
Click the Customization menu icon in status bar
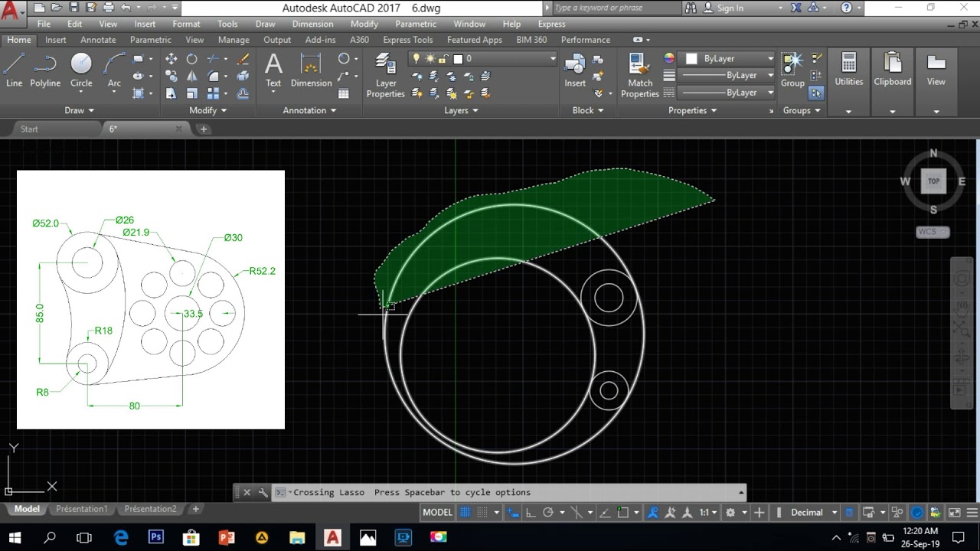tap(971, 513)
